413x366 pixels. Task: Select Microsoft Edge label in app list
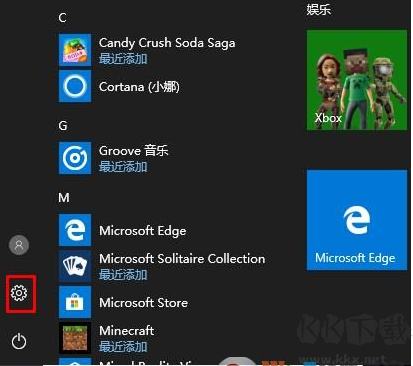coord(143,231)
